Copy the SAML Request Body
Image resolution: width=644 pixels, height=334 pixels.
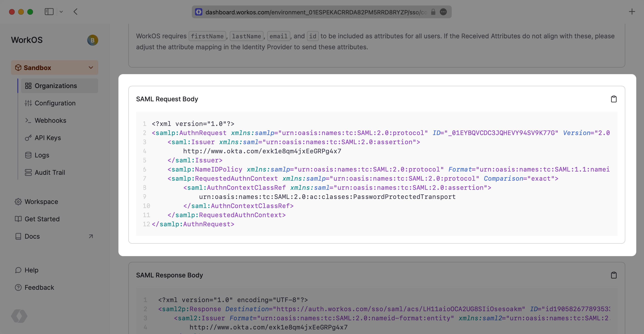coord(613,99)
